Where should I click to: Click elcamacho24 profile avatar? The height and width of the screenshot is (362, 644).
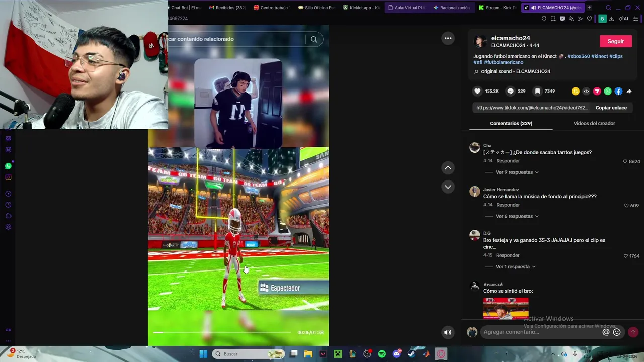click(x=480, y=41)
